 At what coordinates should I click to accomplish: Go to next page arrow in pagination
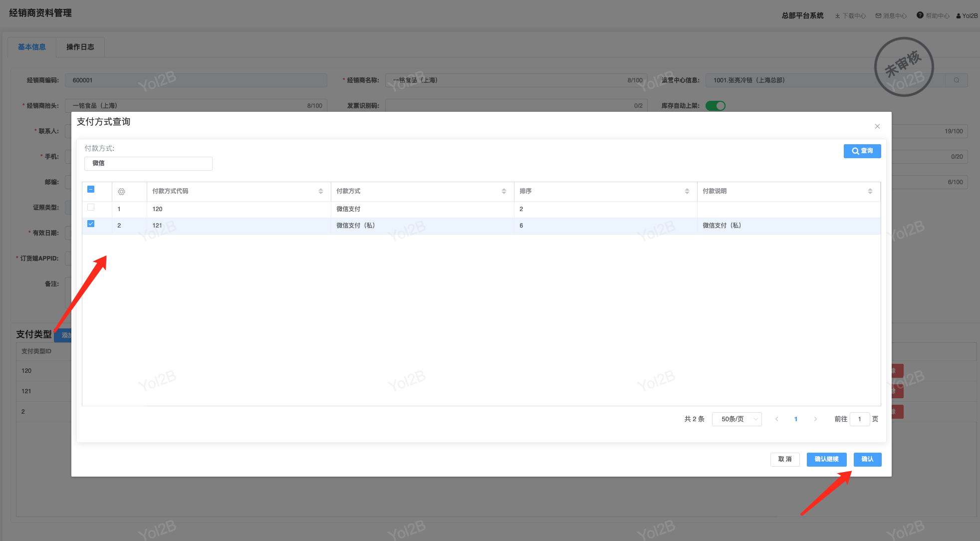815,419
